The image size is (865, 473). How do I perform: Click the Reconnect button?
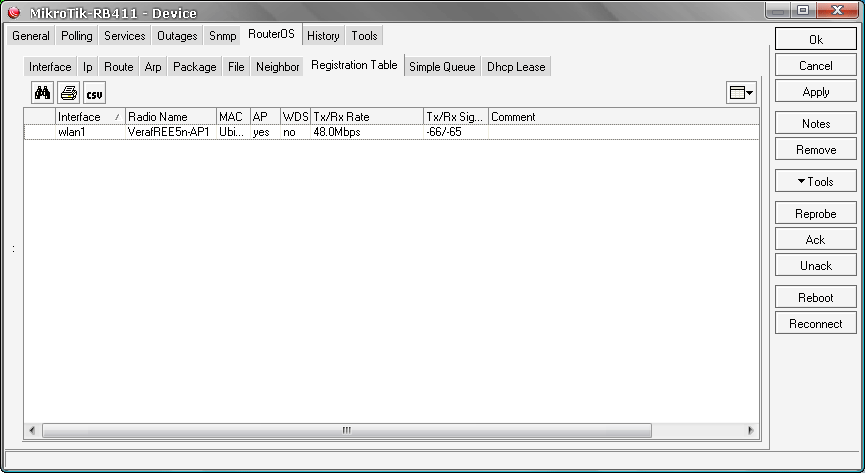point(815,323)
